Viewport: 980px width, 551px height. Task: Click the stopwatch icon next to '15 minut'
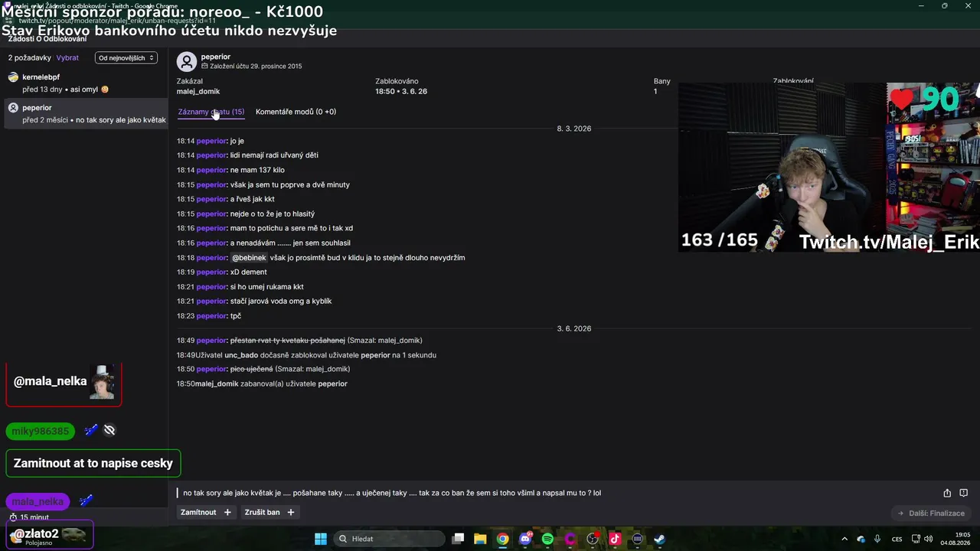tap(13, 517)
